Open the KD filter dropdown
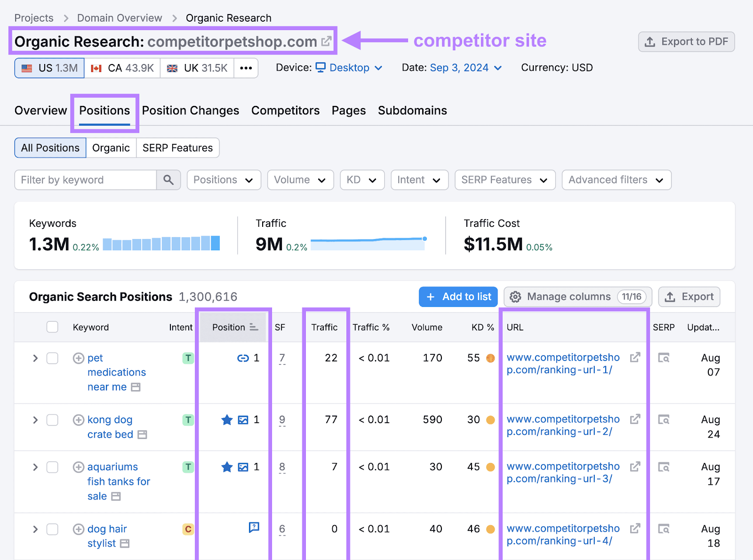The image size is (753, 560). click(362, 180)
